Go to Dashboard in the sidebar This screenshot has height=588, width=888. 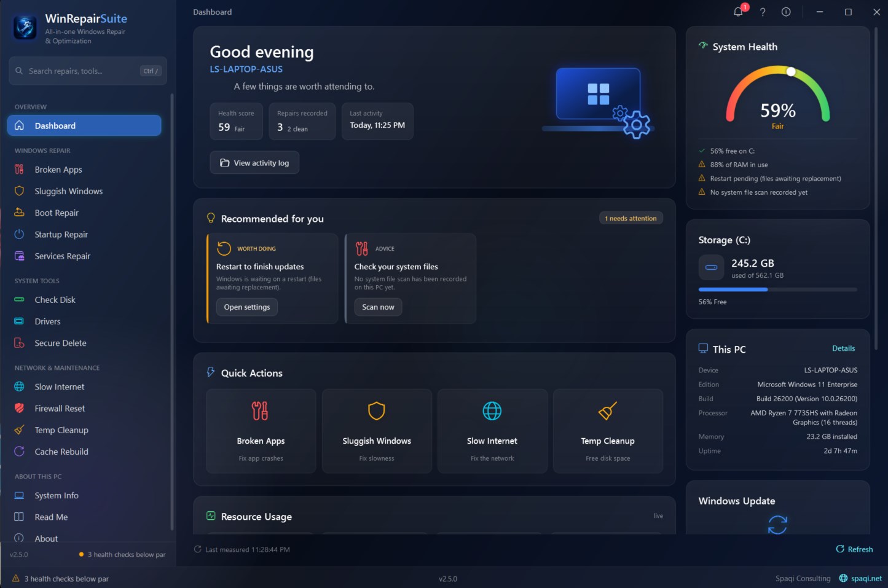point(84,125)
